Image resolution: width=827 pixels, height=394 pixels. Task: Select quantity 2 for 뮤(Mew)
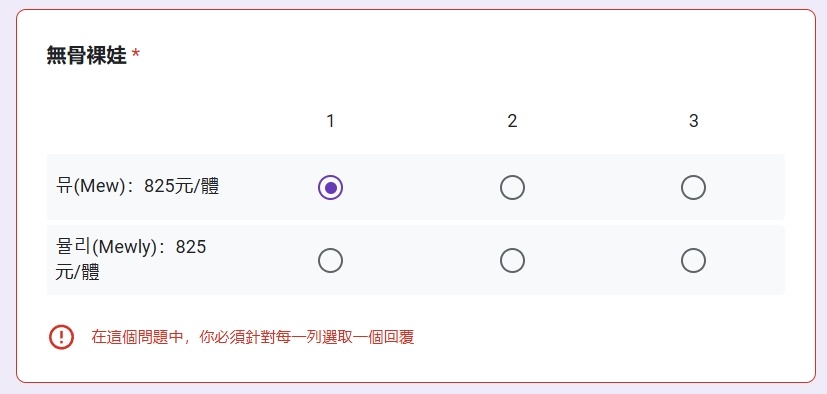(512, 188)
